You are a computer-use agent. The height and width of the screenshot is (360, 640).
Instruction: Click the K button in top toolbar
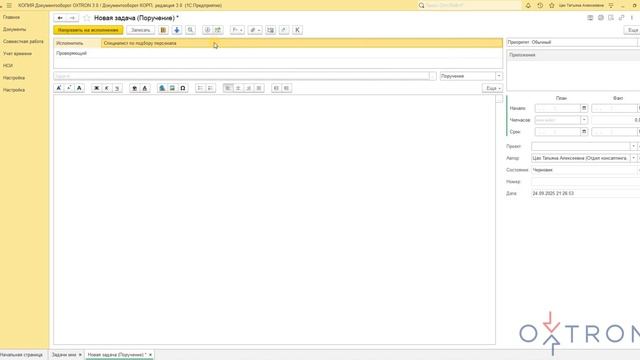[x=297, y=30]
